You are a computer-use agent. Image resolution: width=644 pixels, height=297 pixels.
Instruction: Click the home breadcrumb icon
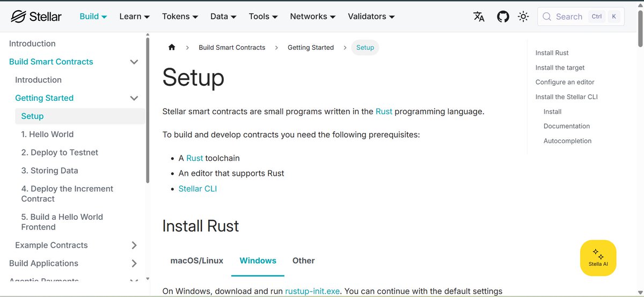click(172, 47)
